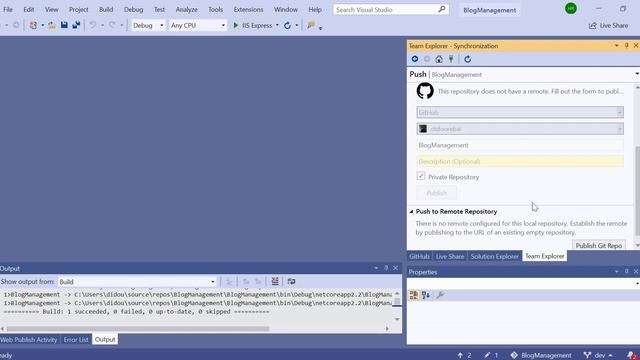Screen dimensions: 640x360
Task: Click the IIS Express run button
Action: click(x=252, y=25)
